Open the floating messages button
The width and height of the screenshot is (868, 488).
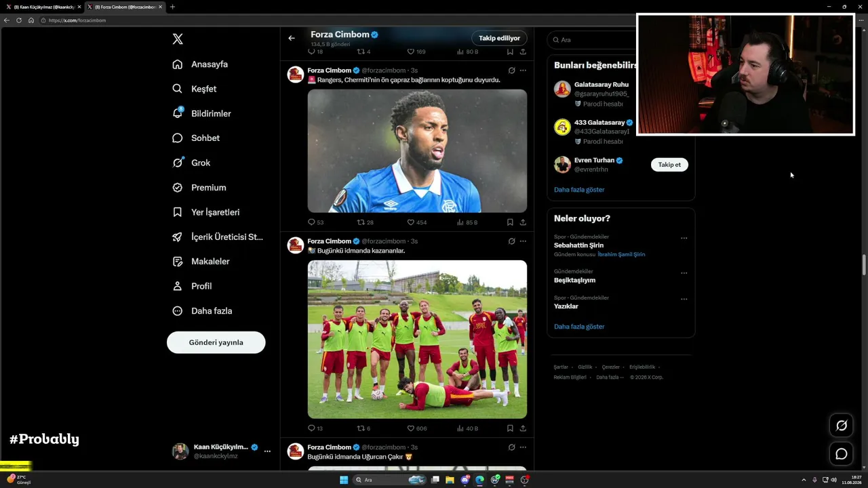click(842, 454)
